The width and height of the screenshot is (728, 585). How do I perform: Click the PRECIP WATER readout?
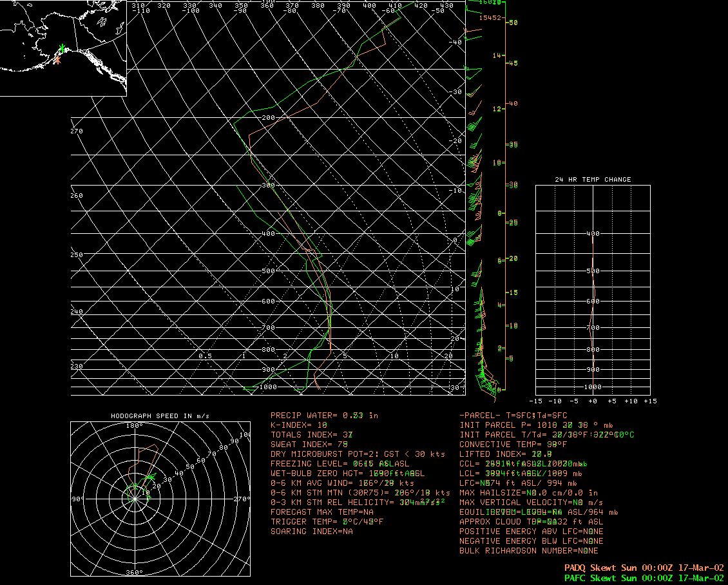point(325,416)
